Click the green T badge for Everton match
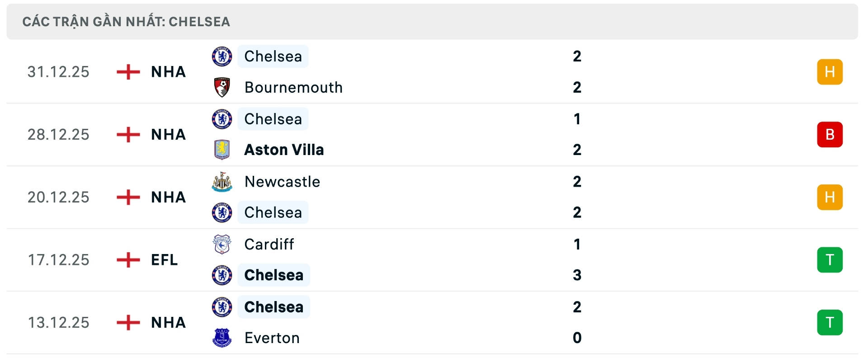The height and width of the screenshot is (358, 868). [x=830, y=322]
